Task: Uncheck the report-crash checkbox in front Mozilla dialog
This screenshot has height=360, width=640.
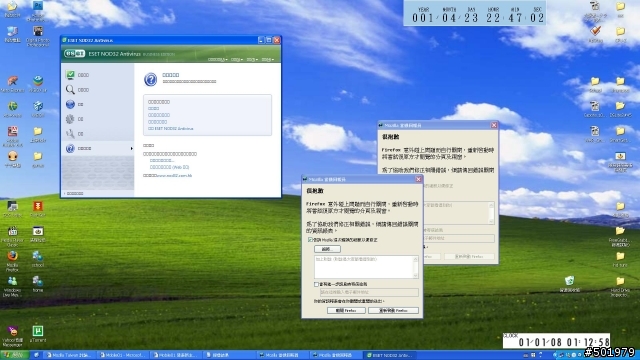Action: point(310,240)
